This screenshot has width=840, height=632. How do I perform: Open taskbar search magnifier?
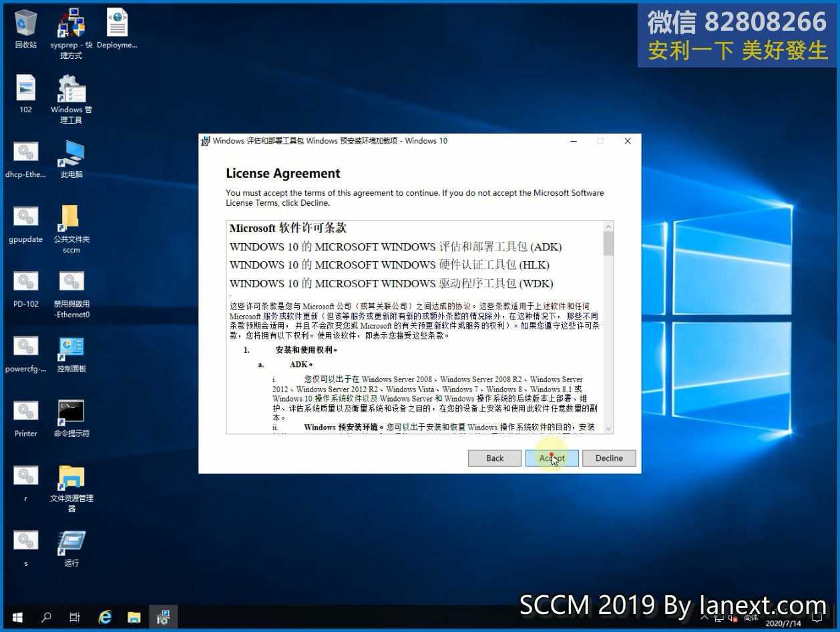[46, 617]
